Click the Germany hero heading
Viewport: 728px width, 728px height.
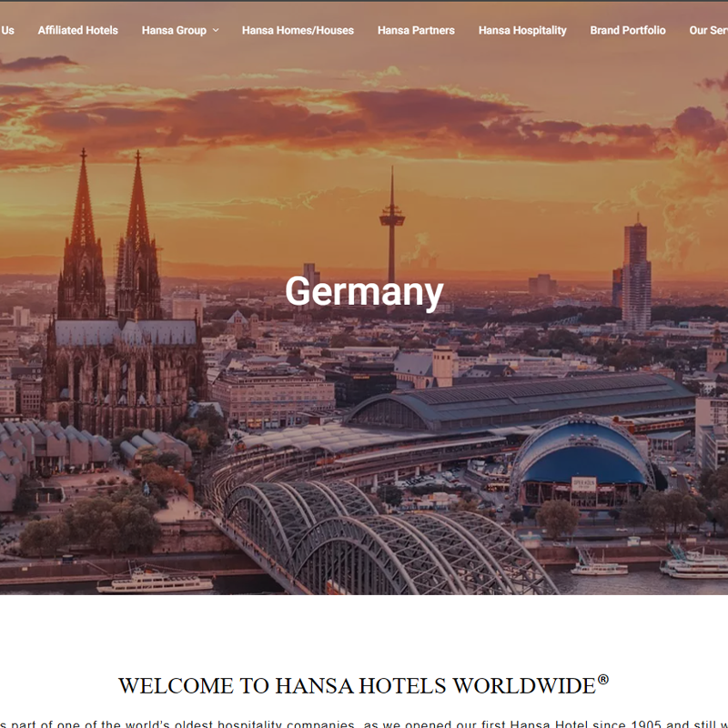(364, 292)
